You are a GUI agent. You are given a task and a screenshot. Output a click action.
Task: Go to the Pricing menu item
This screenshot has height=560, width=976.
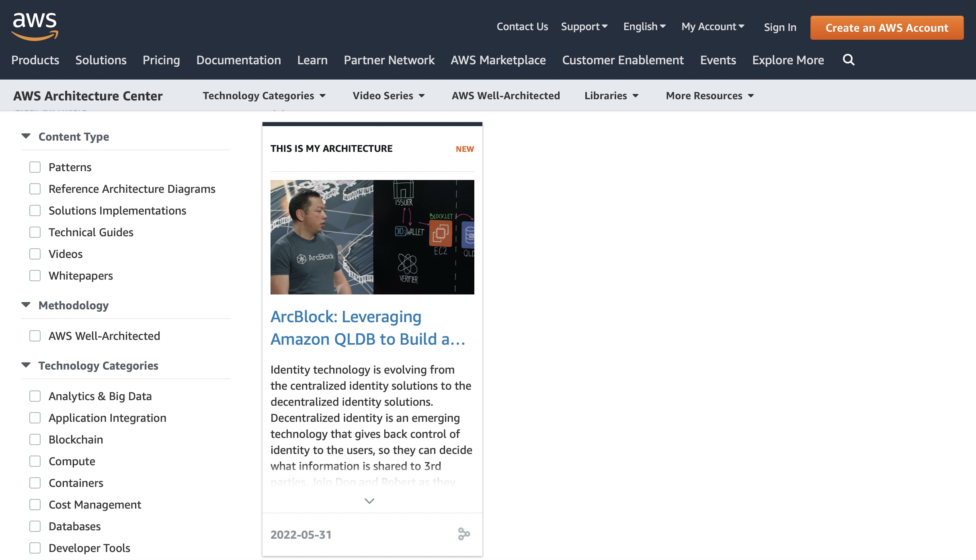161,60
